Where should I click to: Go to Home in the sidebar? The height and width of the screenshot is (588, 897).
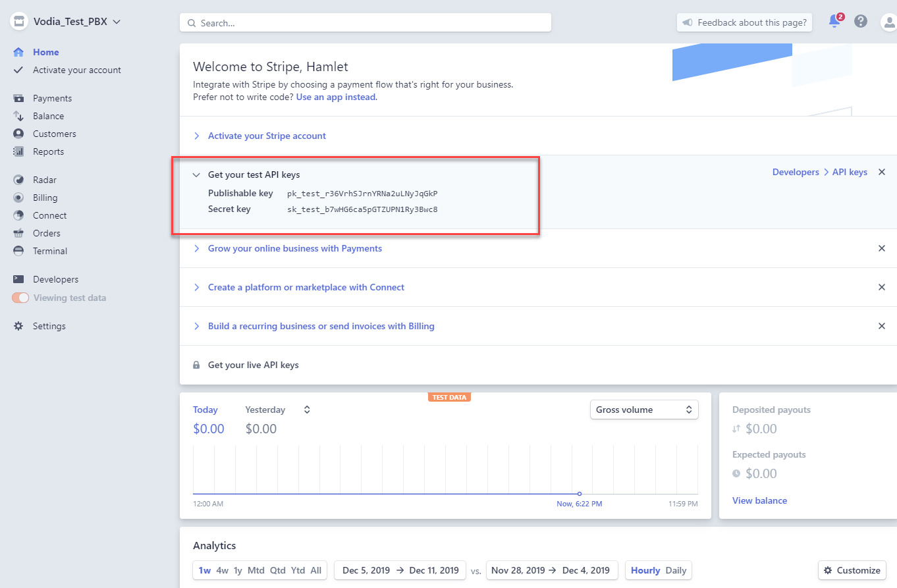click(46, 52)
